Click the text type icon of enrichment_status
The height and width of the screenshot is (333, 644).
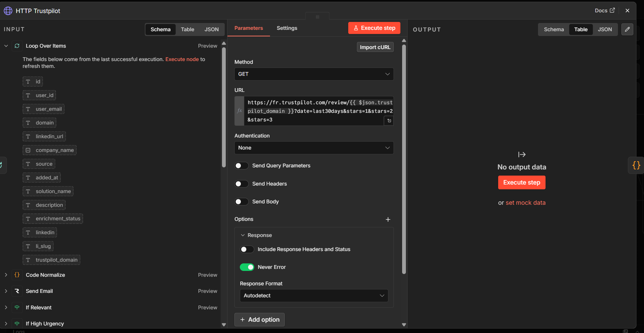(x=28, y=219)
